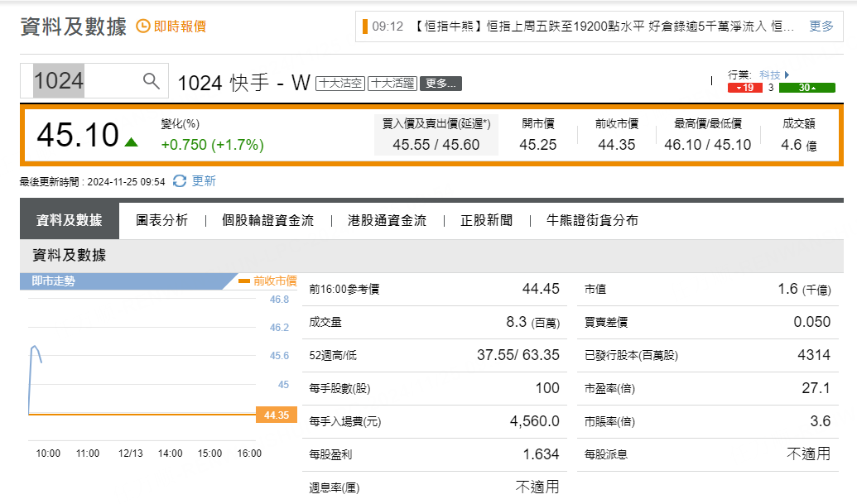Switch to the 圖表分析 tab
Image resolution: width=857 pixels, height=504 pixels.
161,220
